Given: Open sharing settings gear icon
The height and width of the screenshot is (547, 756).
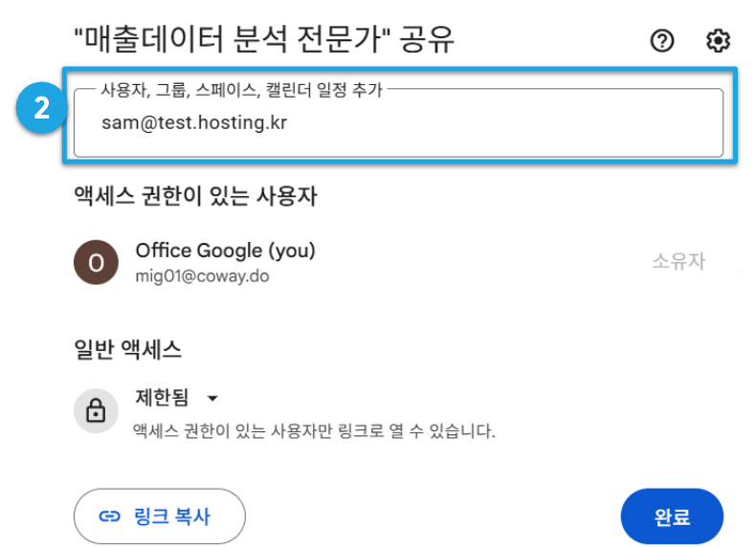Looking at the screenshot, I should pyautogui.click(x=718, y=40).
